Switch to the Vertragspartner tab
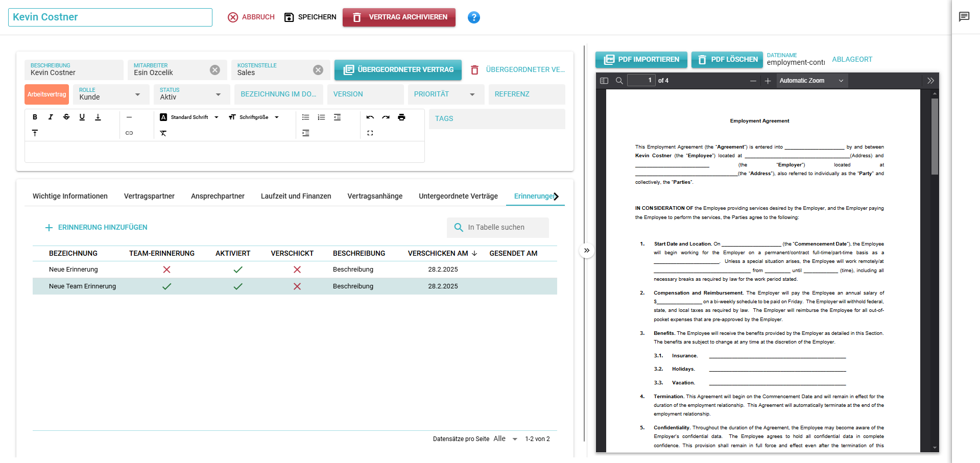This screenshot has height=463, width=980. pos(149,196)
